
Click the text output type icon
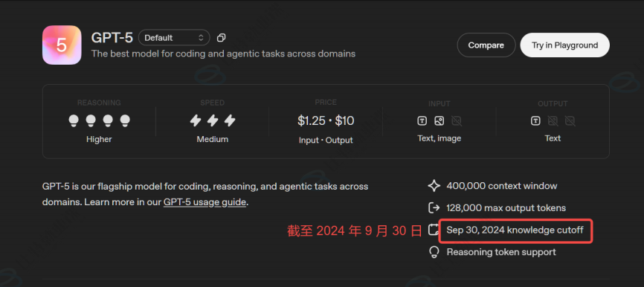pyautogui.click(x=535, y=120)
